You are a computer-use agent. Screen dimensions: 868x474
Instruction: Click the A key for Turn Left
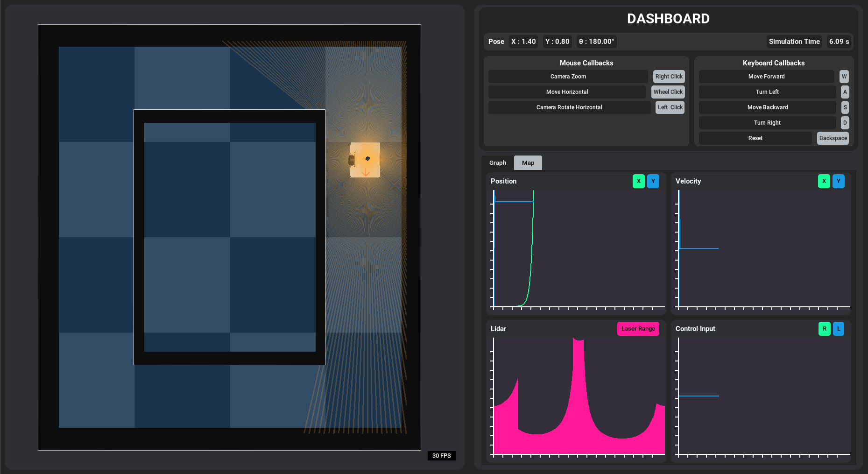(845, 92)
